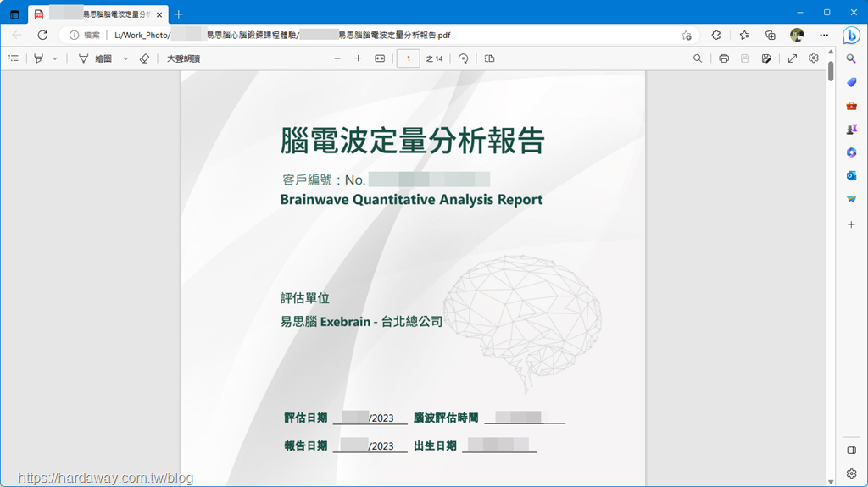
Task: Open Outlook from the sidebar
Action: coord(851,175)
